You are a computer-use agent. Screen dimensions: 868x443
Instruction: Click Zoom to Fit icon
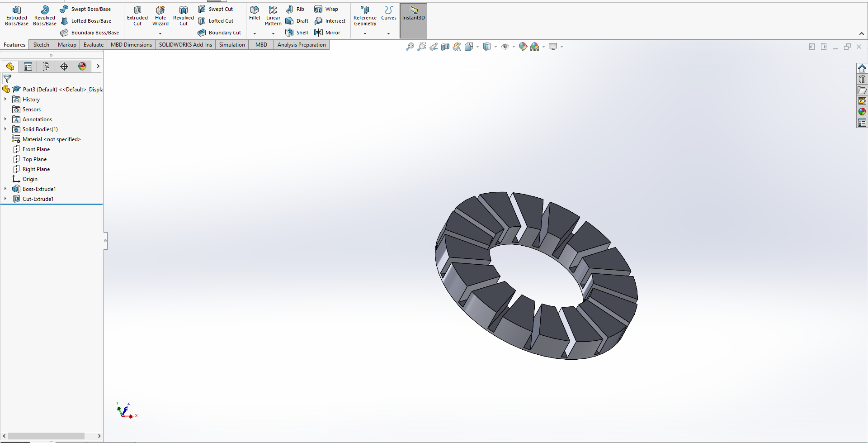[410, 47]
